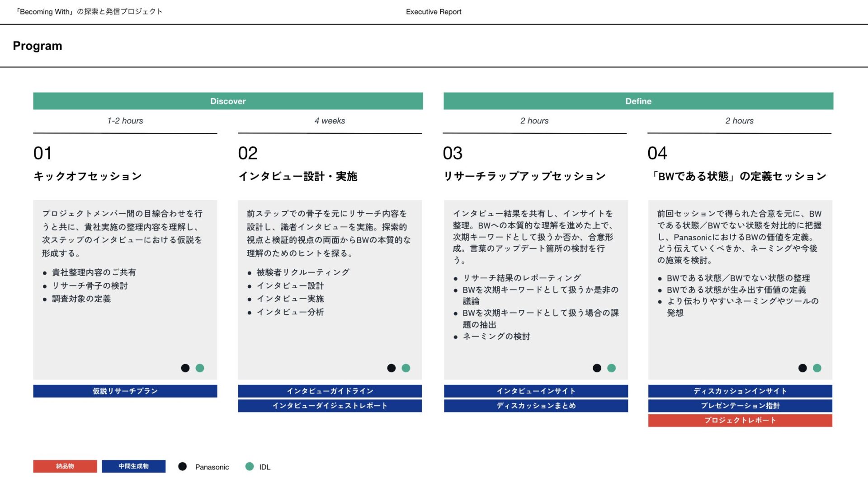Screen dimensions: 868x487
Task: Click the 仮説リサーチプラン deliverable label
Action: click(x=125, y=391)
